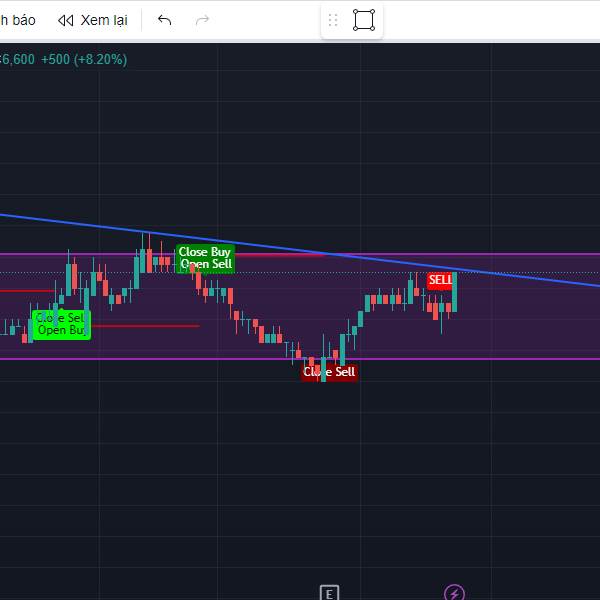Select the rectangle drawing tool icon
This screenshot has width=600, height=600.
(364, 20)
